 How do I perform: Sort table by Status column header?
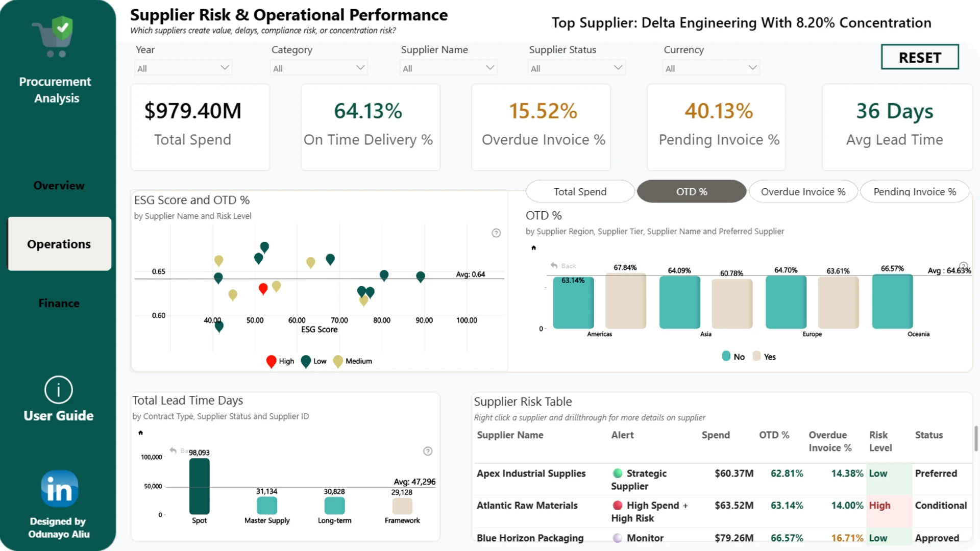pos(928,435)
